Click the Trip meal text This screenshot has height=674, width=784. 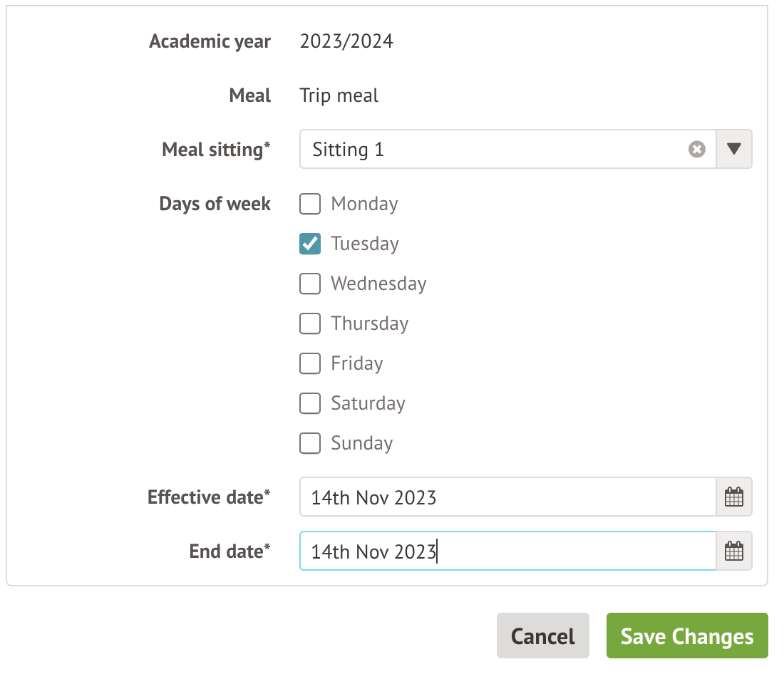[339, 95]
